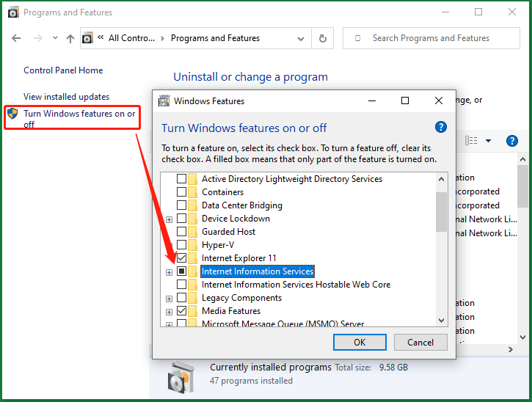
Task: Check the Guarded Host box
Action: 181,231
